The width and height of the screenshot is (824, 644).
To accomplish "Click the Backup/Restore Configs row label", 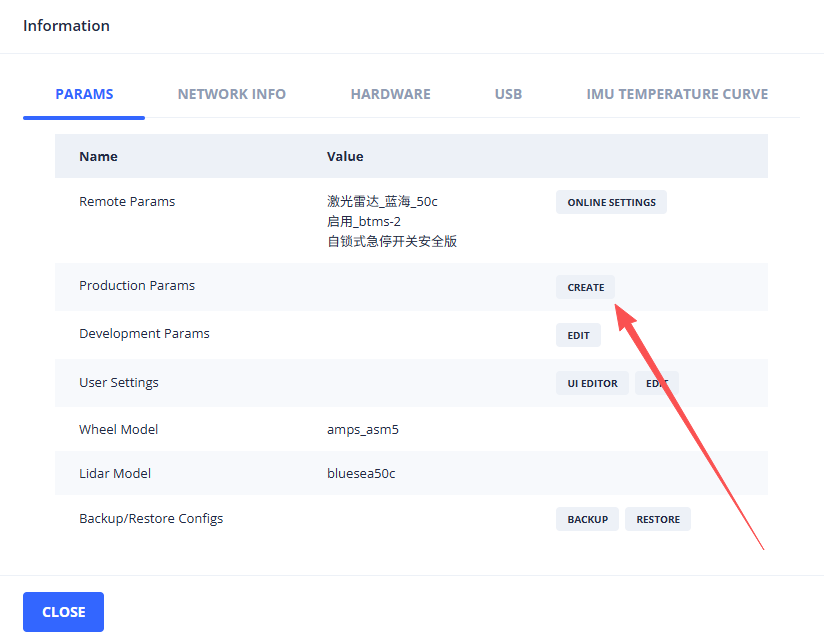I will [x=151, y=518].
